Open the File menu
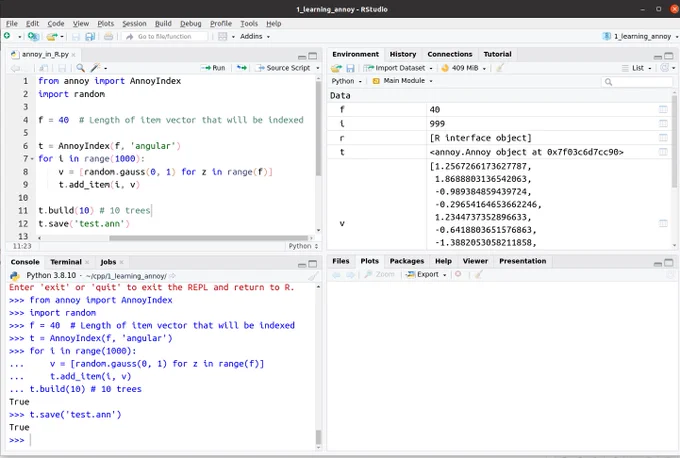This screenshot has height=458, width=680. [12, 23]
